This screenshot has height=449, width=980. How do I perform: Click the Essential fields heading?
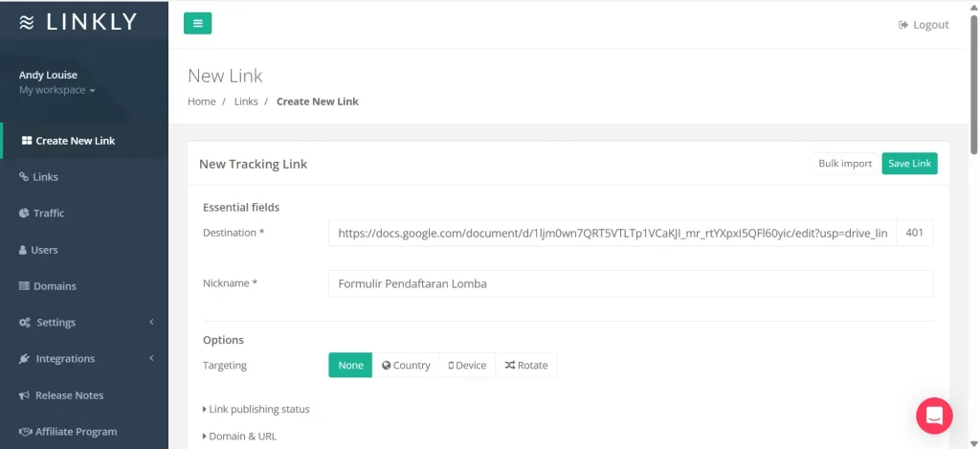(241, 207)
